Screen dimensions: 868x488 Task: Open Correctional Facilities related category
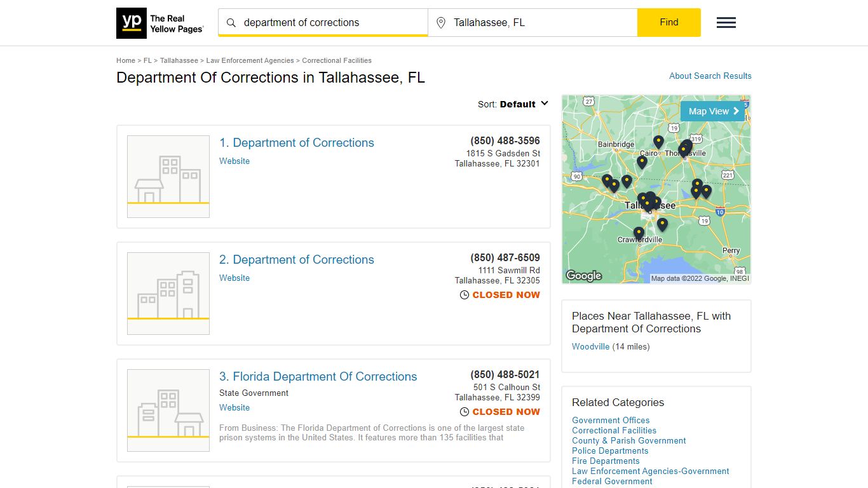(614, 431)
